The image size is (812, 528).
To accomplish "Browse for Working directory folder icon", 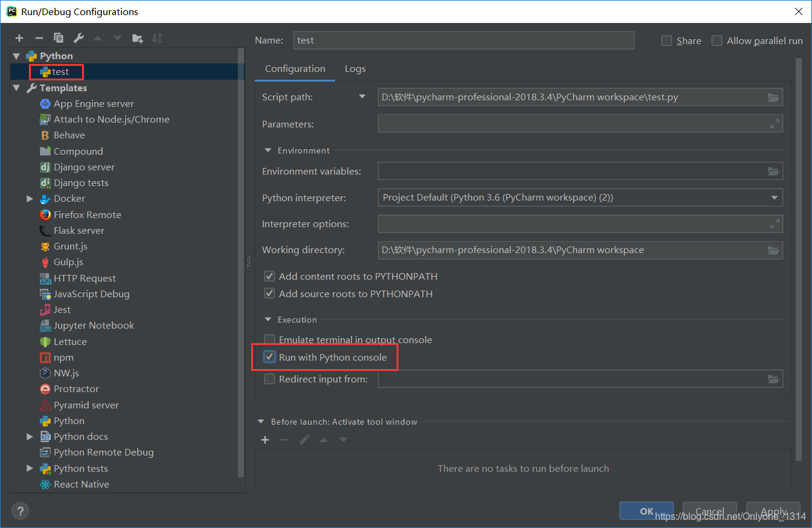I will click(x=773, y=250).
